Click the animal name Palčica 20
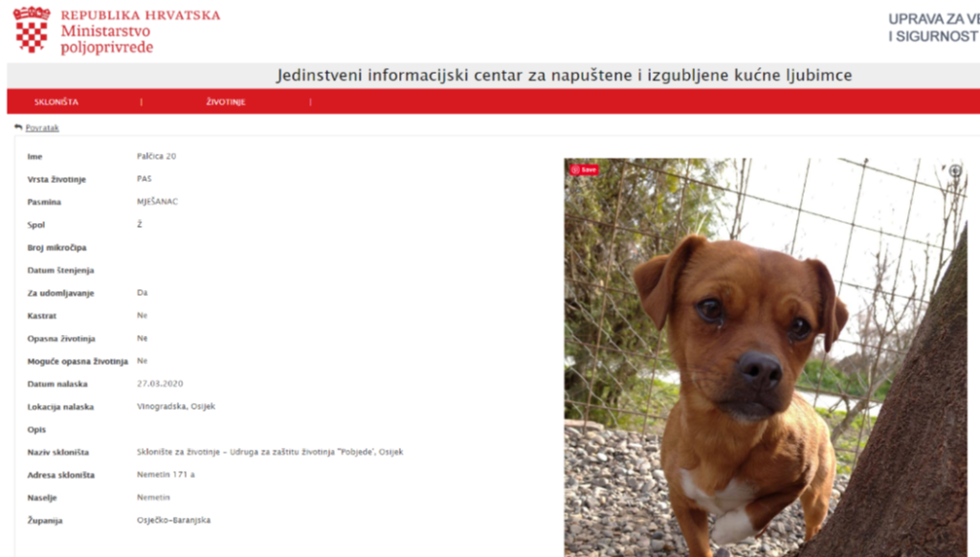980x557 pixels. 156,156
